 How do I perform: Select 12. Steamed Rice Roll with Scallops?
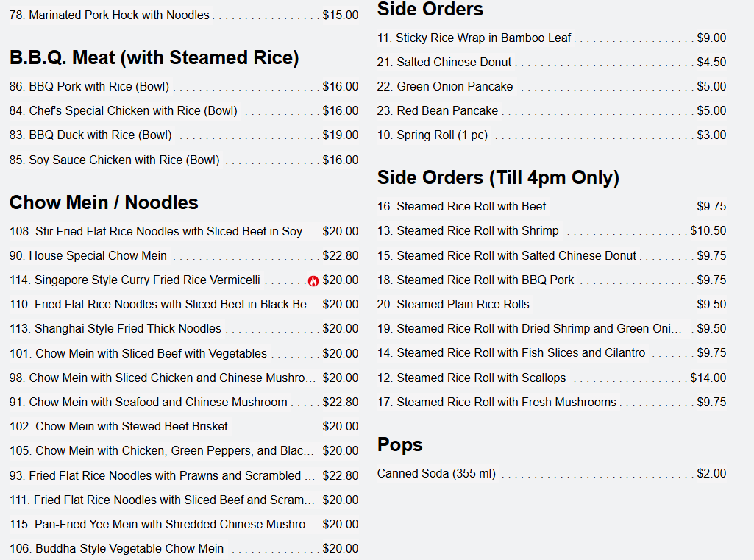(x=552, y=378)
